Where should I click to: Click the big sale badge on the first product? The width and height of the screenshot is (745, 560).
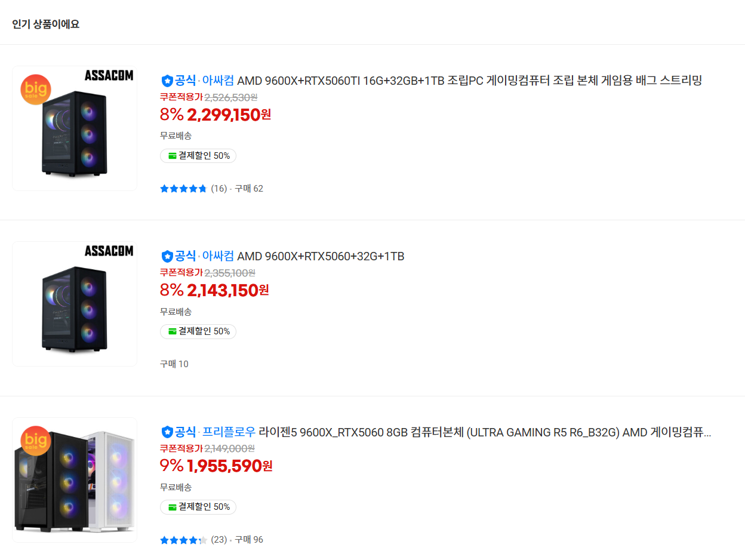click(x=36, y=90)
